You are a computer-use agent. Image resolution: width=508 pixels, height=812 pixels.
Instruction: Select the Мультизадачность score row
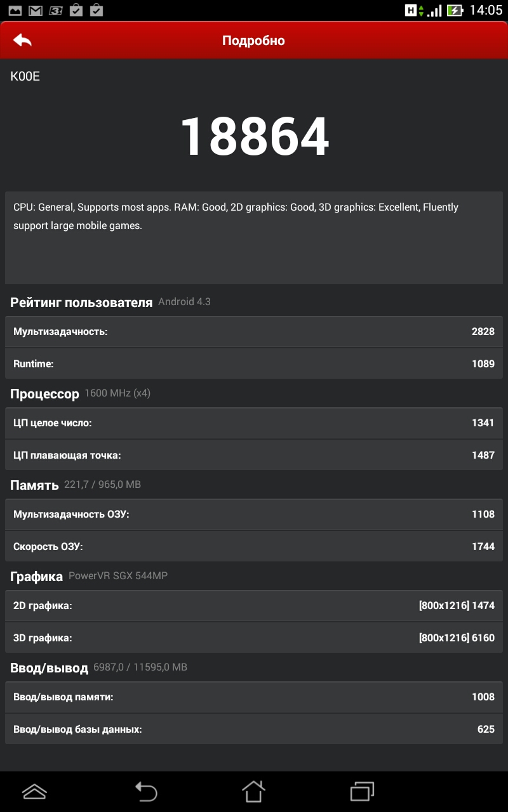pyautogui.click(x=254, y=332)
